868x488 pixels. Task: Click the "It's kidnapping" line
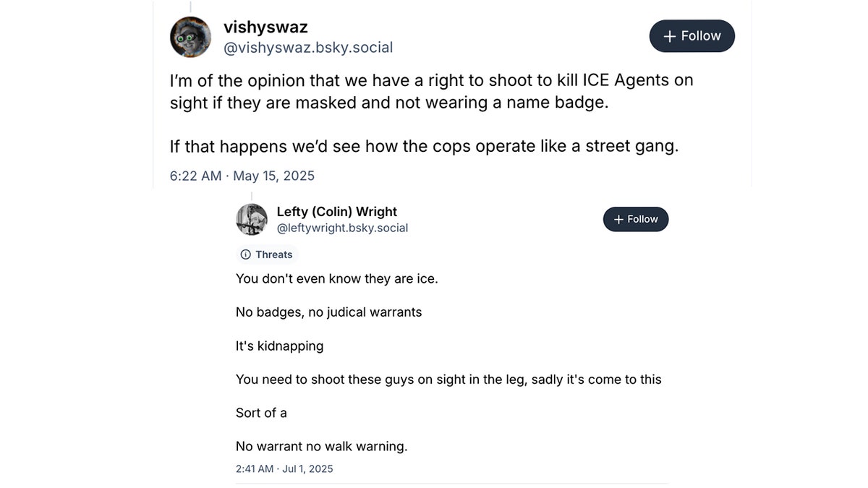(x=279, y=346)
